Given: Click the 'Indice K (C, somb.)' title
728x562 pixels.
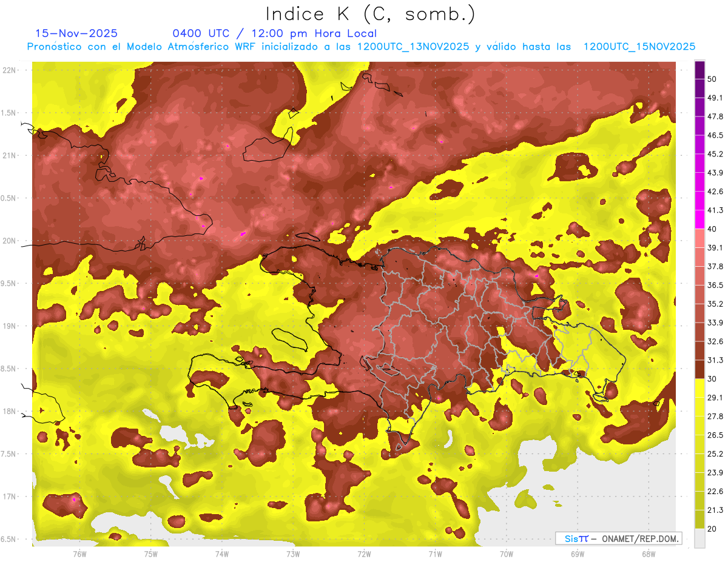Looking at the screenshot, I should (x=371, y=14).
